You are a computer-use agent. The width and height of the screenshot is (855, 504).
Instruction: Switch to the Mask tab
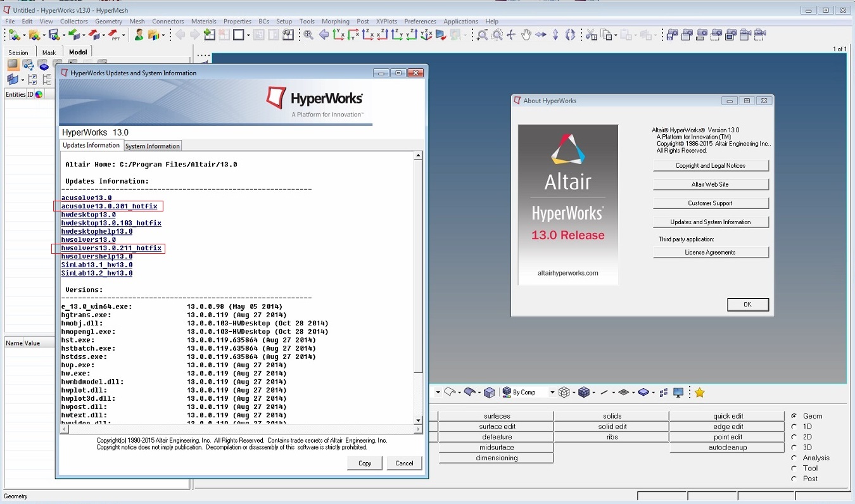tap(49, 53)
